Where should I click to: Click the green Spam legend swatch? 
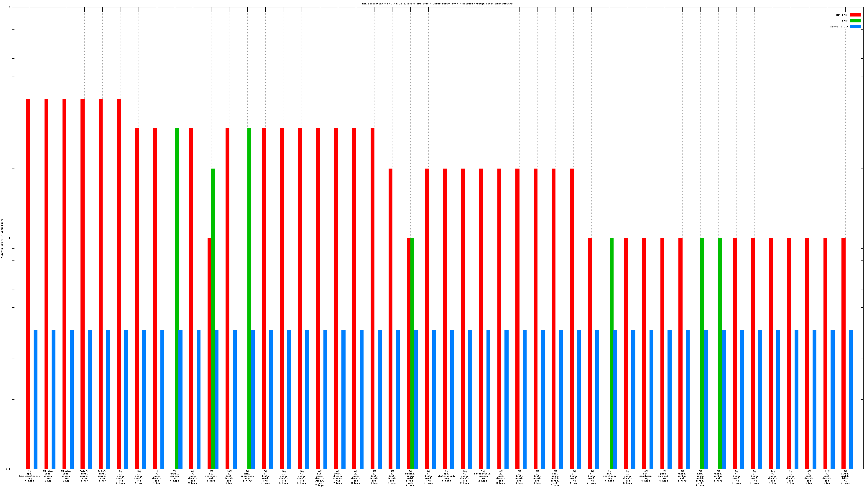(855, 21)
